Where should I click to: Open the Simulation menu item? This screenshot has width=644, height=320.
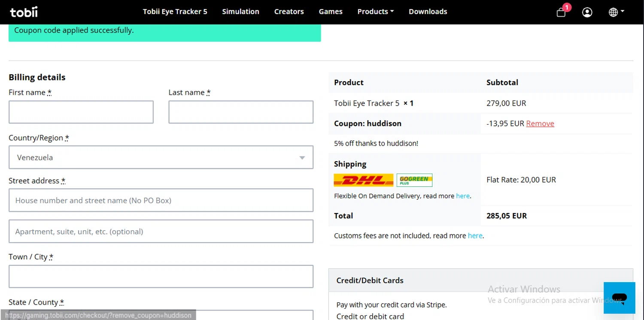click(240, 12)
